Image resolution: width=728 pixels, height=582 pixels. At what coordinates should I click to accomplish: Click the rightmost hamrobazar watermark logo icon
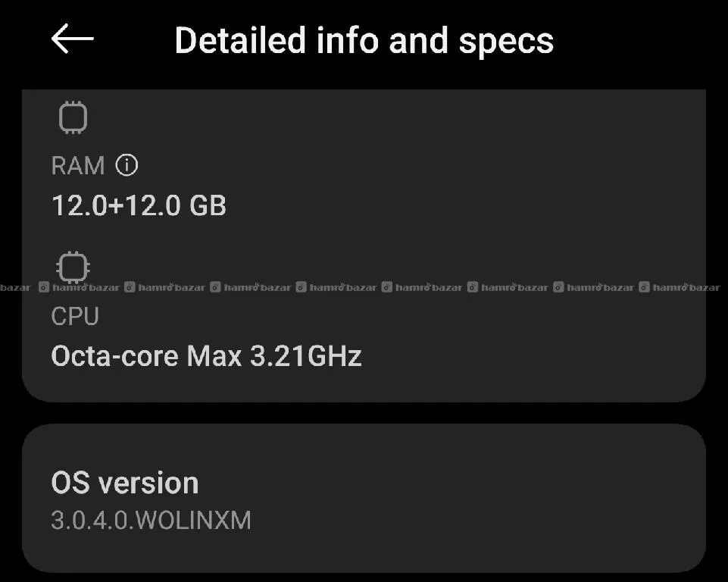coord(645,288)
